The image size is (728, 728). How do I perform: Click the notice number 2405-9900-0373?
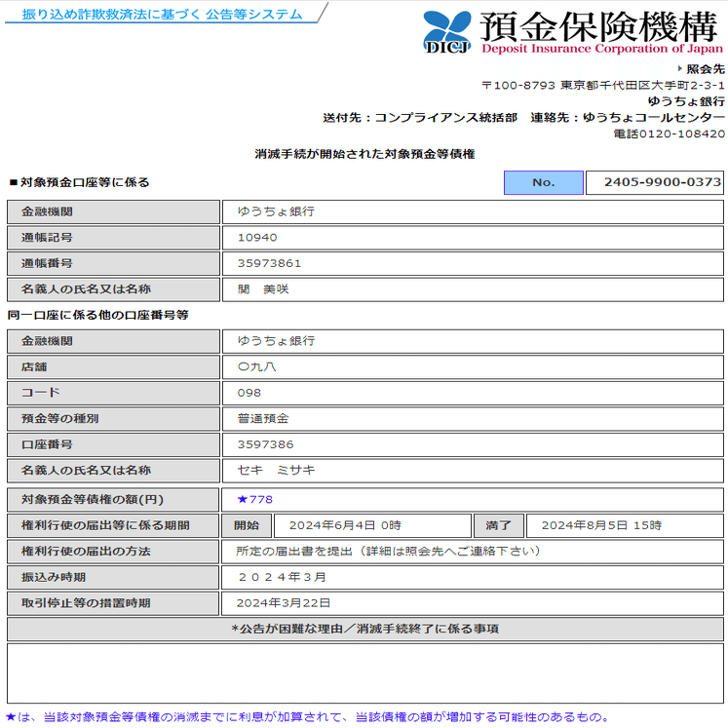(x=655, y=182)
